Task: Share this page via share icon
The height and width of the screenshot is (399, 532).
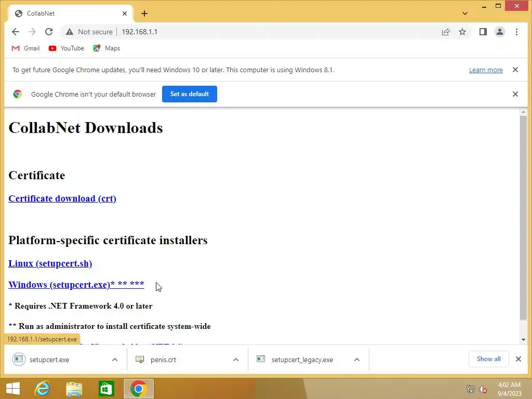Action: point(445,32)
